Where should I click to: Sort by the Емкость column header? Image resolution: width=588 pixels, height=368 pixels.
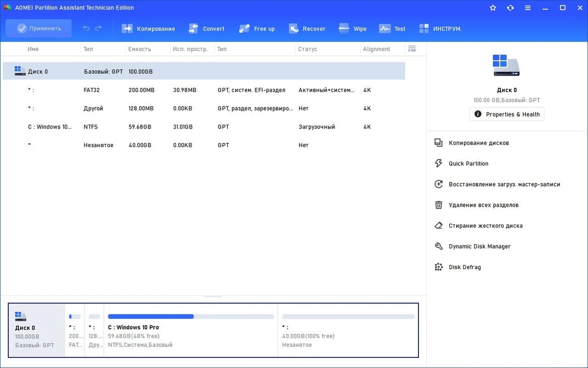click(139, 49)
